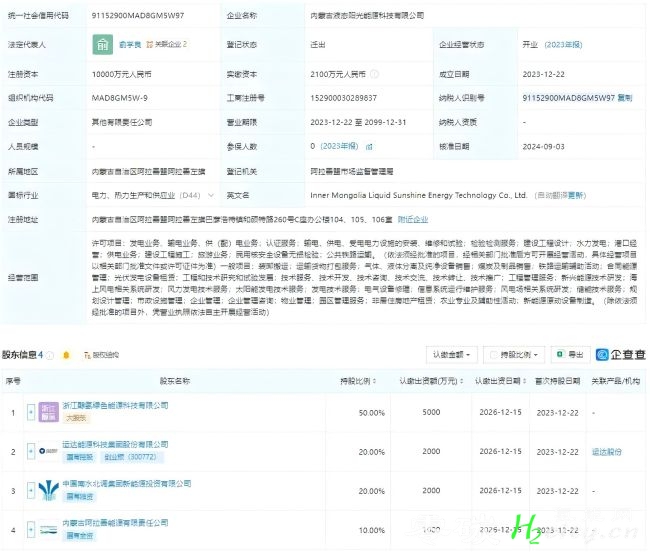Open 内蒙古阿拉善能源有限责任公司 shareholder link

(x=116, y=522)
